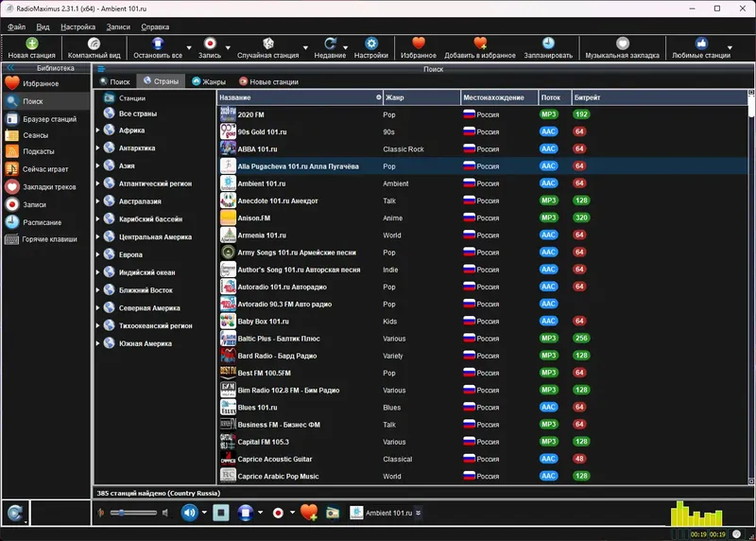The height and width of the screenshot is (541, 756).
Task: Select Caprice Arabic Pop Music row
Action: point(482,477)
